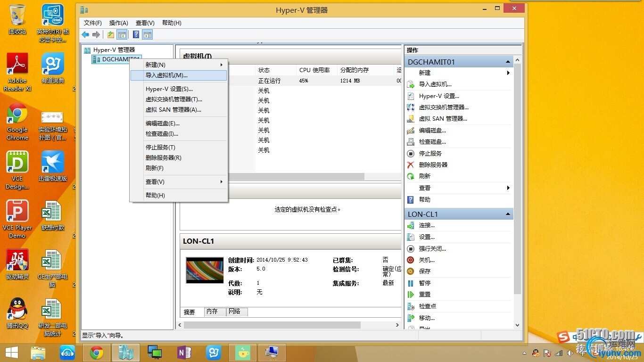Viewport: 644px width, 362px height.
Task: Open Google Chrome from the taskbar
Action: (97, 352)
